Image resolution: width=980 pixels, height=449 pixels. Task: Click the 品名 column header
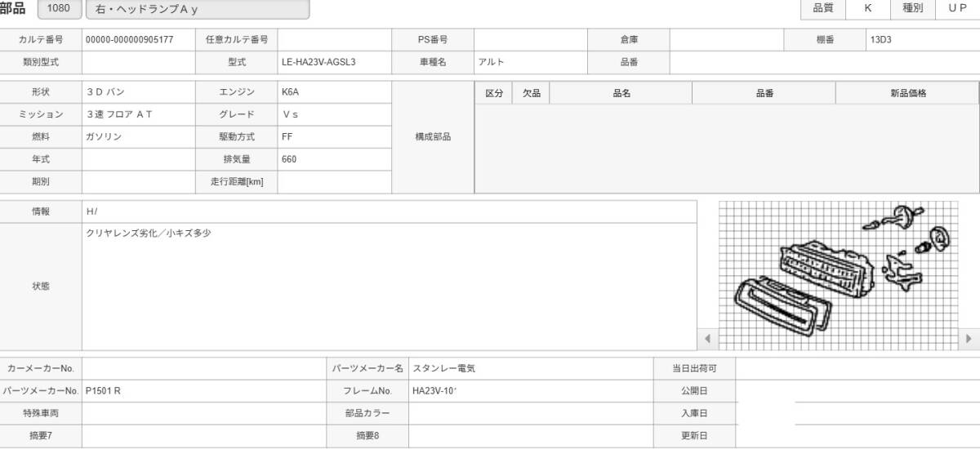[x=621, y=93]
